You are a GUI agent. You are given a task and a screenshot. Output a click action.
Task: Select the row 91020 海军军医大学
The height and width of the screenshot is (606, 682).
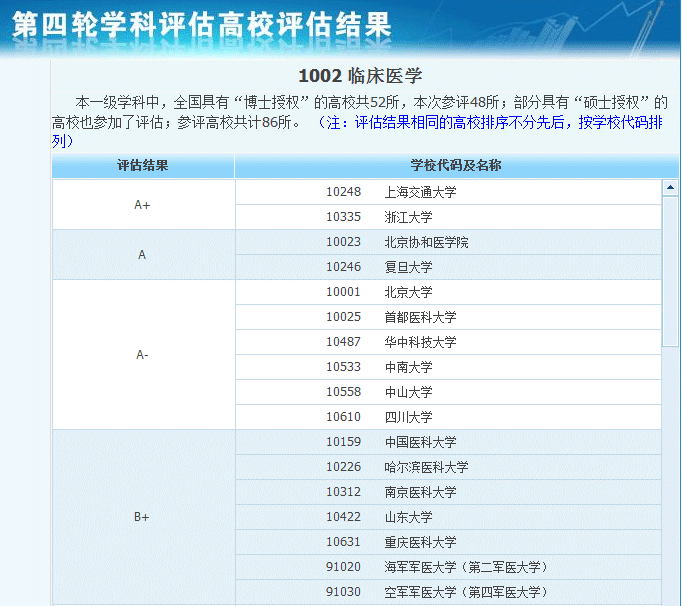[448, 567]
